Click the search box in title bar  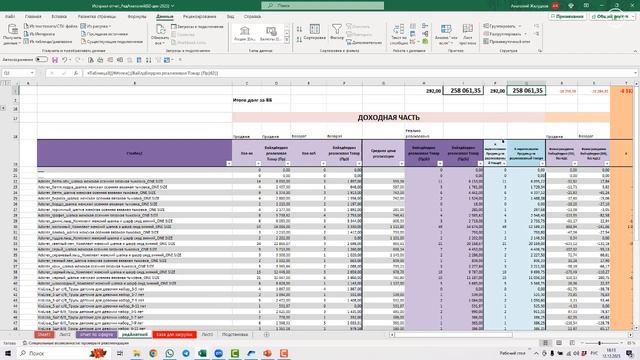322,6
